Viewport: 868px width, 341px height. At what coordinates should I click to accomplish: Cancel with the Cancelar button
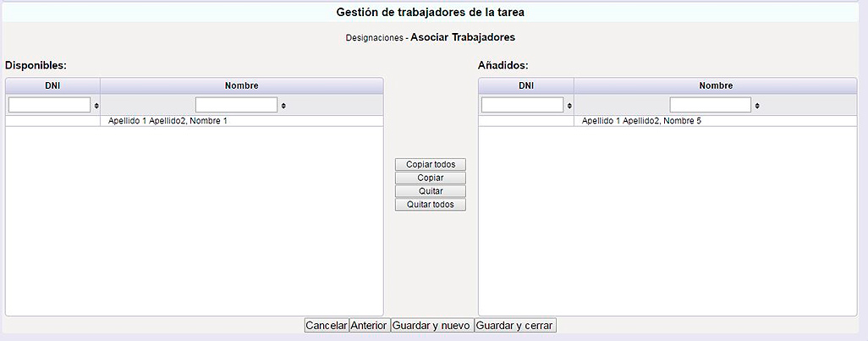click(x=327, y=326)
